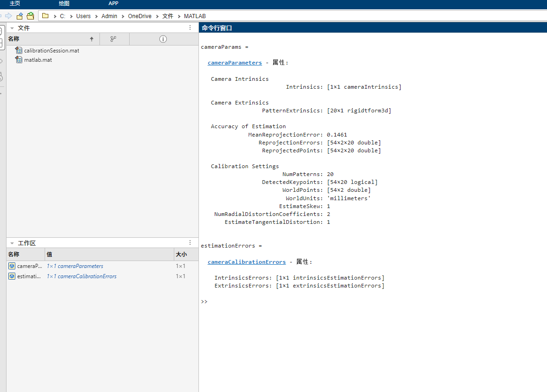Screen dimensions: 547x392
Task: Expand the chevron before C: in path
Action: tap(55, 16)
